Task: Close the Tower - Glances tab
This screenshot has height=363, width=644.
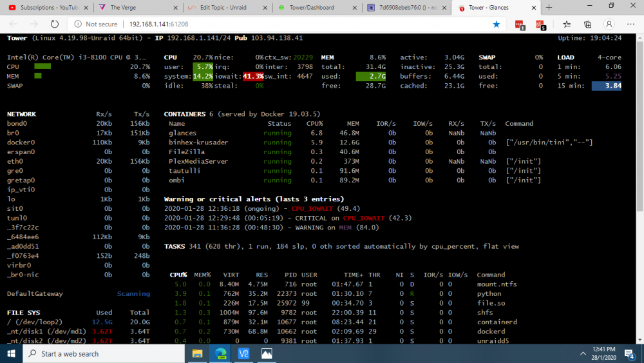Action: (x=533, y=8)
